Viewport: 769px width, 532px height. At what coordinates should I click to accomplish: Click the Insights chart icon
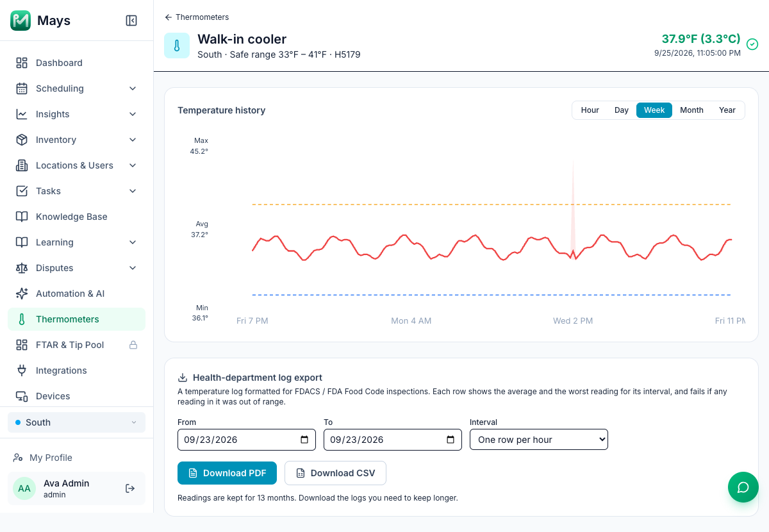[22, 114]
